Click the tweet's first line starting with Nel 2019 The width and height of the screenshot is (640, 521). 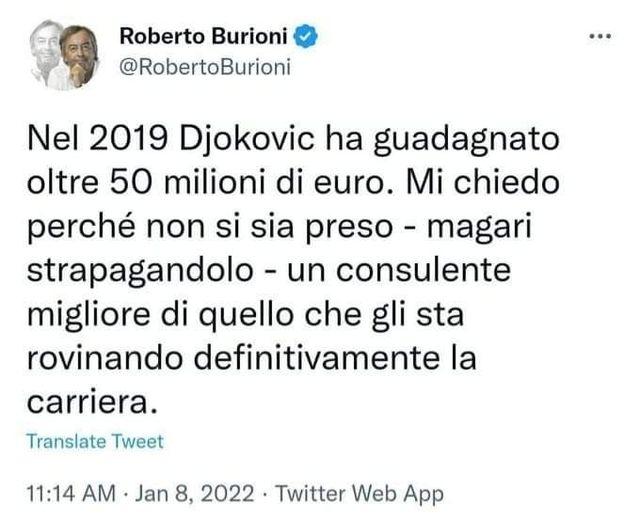tap(293, 140)
